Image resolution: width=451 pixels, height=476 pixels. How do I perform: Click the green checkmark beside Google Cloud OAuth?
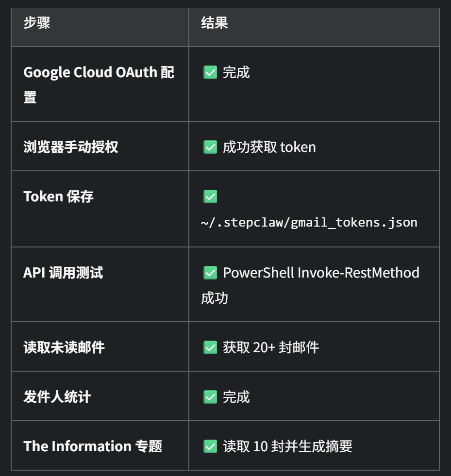pos(210,72)
